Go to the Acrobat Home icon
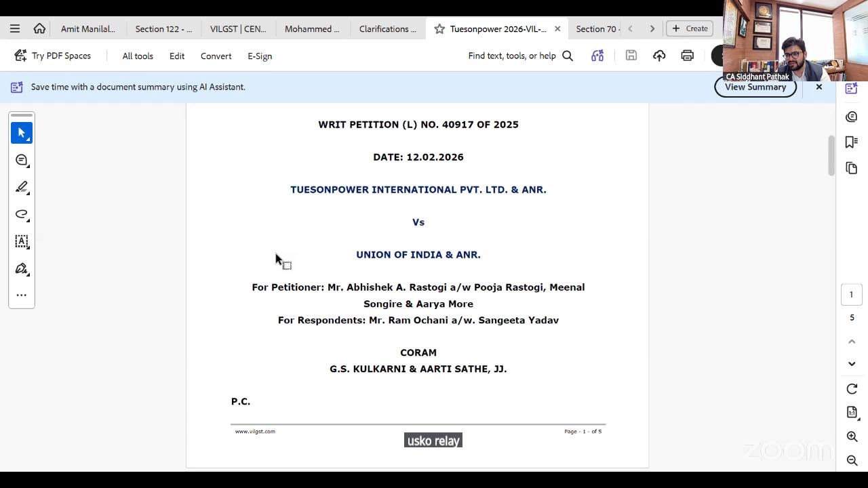This screenshot has height=488, width=868. tap(39, 28)
